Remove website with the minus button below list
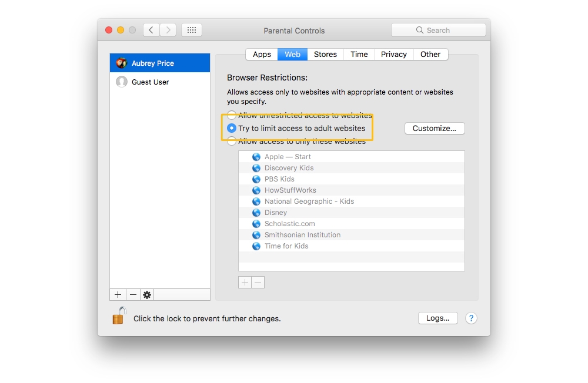The width and height of the screenshot is (588, 383). point(258,282)
